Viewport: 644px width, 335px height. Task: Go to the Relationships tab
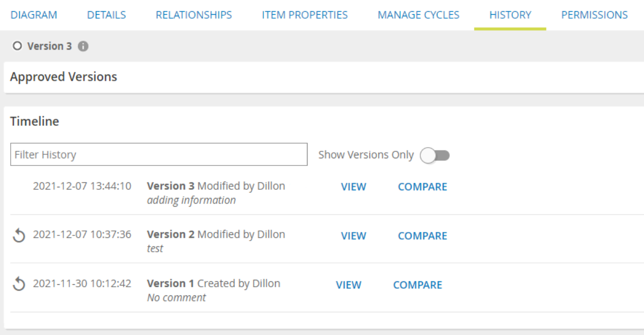pos(194,15)
